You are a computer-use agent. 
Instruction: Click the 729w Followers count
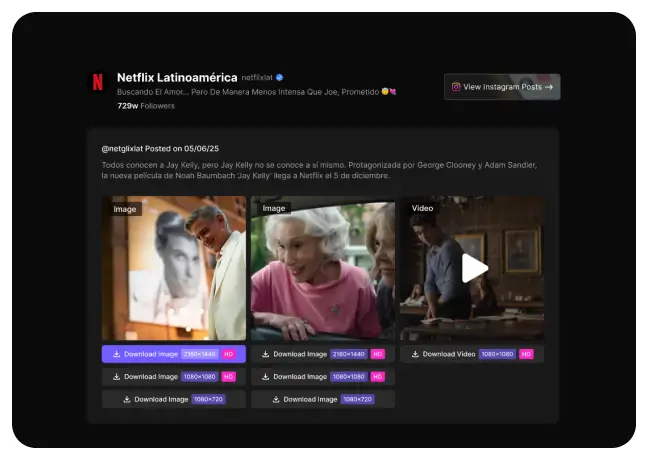(x=146, y=106)
